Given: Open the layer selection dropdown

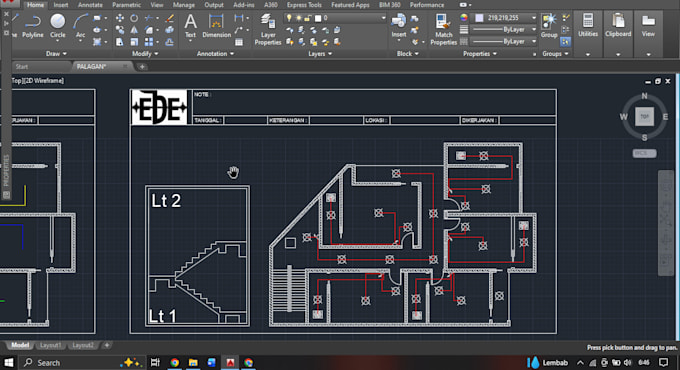Looking at the screenshot, I should click(383, 18).
